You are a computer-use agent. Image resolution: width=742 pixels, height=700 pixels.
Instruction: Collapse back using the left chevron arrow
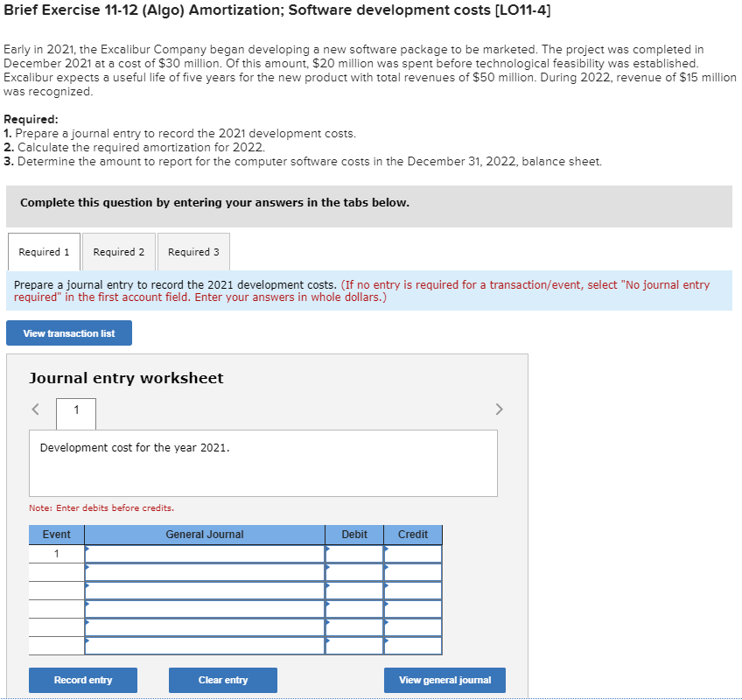(35, 409)
